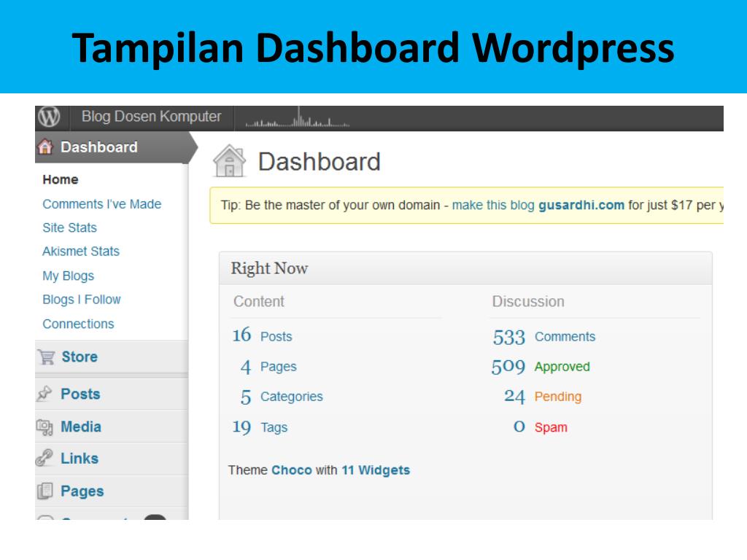Open the Categories link
The height and width of the screenshot is (560, 747).
click(x=292, y=397)
